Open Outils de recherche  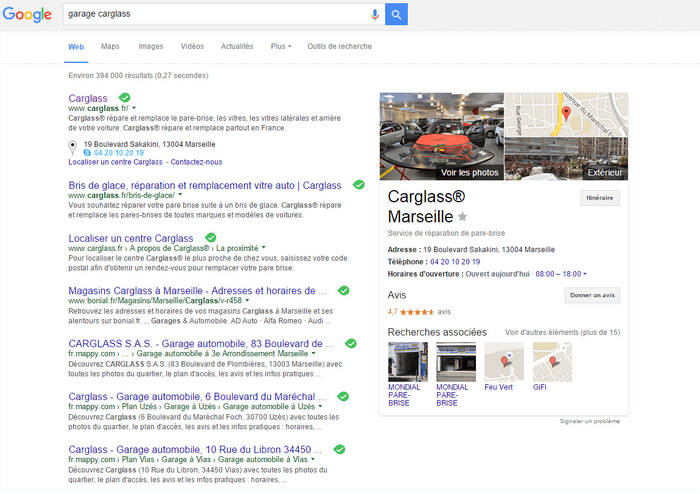coord(339,46)
